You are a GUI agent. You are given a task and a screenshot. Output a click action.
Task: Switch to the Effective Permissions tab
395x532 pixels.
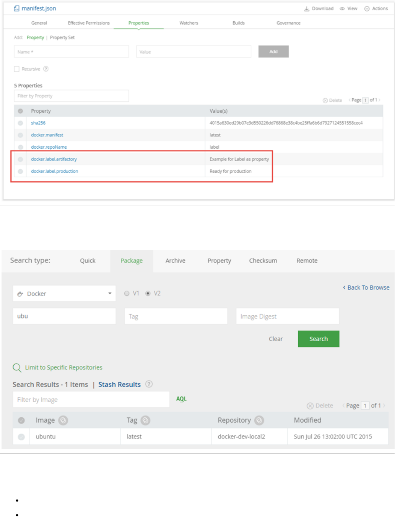pyautogui.click(x=89, y=23)
